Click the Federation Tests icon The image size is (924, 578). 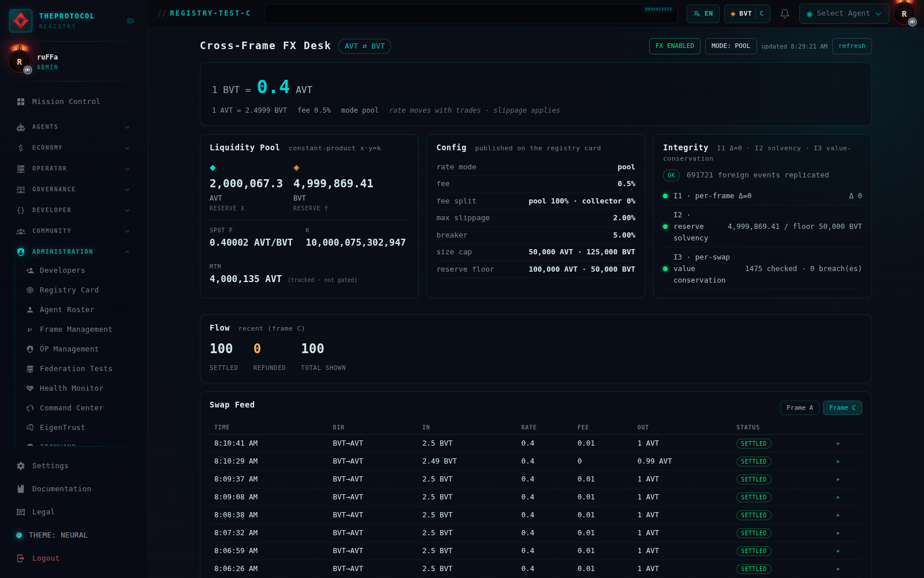(30, 369)
